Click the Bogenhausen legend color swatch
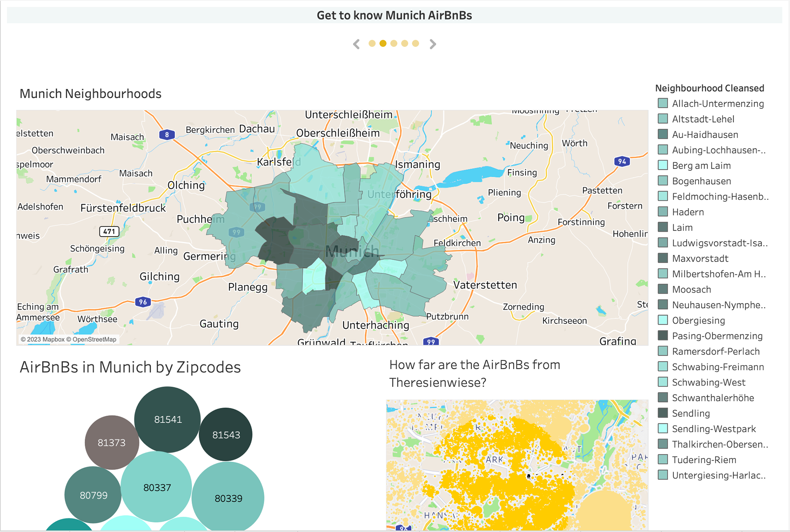 click(662, 180)
